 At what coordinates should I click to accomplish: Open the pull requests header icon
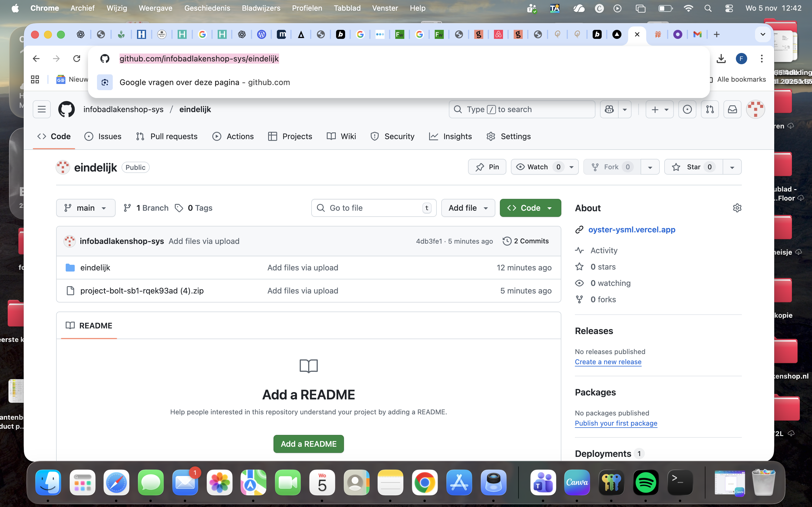(x=710, y=109)
